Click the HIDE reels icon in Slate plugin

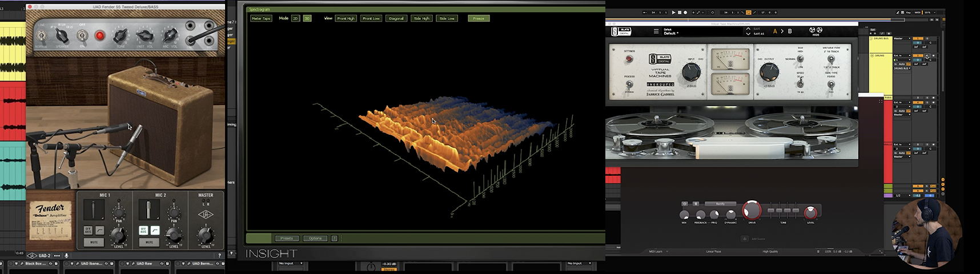click(x=816, y=31)
